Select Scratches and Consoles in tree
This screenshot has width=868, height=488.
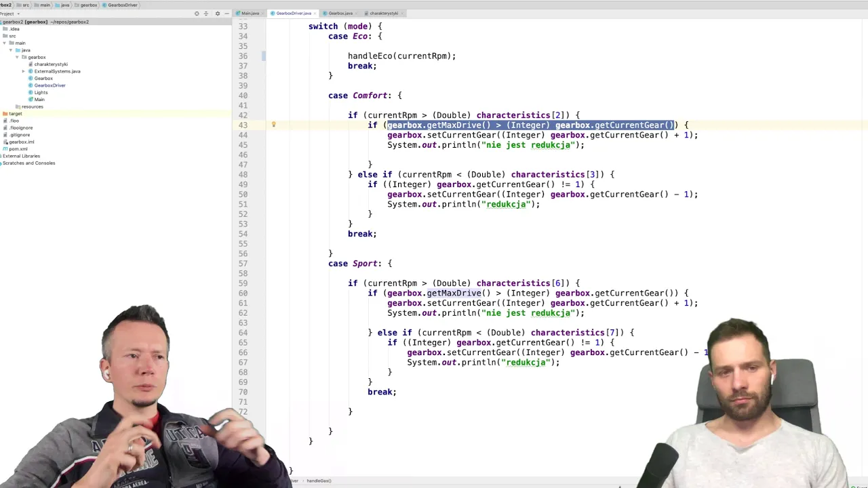click(28, 163)
